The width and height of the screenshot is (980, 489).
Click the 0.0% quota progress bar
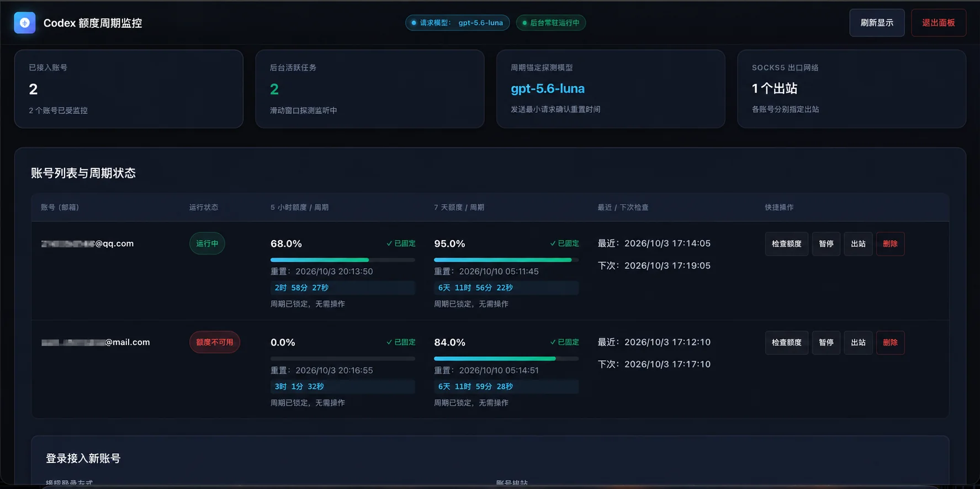(x=343, y=358)
